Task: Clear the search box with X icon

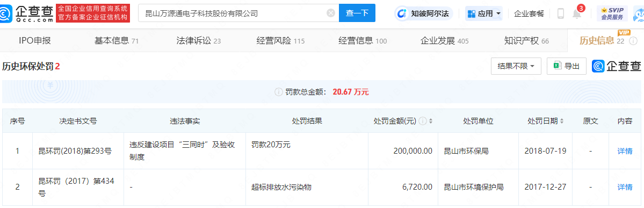Action: (x=331, y=13)
